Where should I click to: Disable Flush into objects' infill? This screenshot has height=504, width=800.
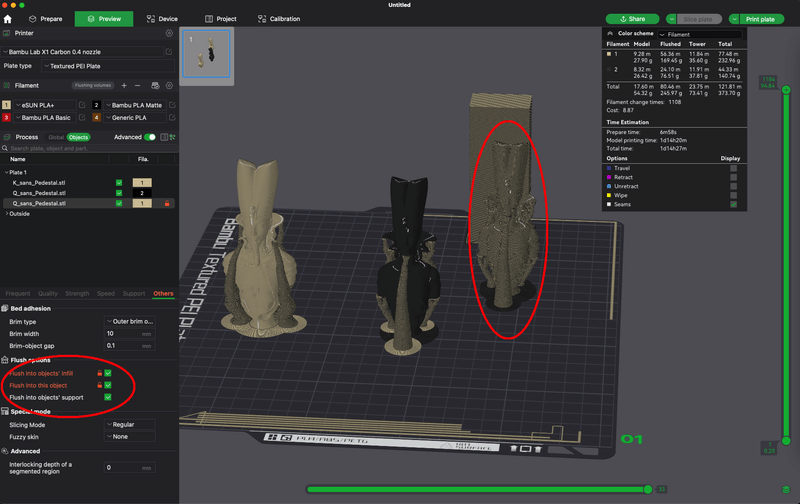pyautogui.click(x=108, y=373)
